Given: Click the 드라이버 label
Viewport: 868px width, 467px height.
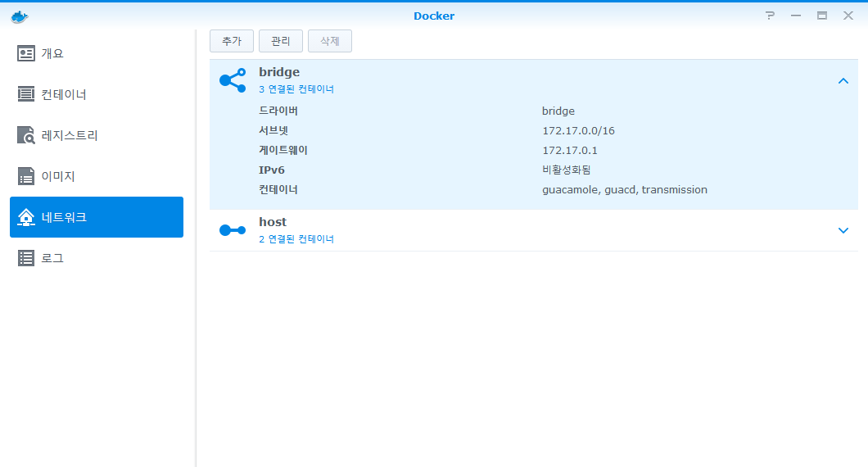Looking at the screenshot, I should pyautogui.click(x=278, y=111).
